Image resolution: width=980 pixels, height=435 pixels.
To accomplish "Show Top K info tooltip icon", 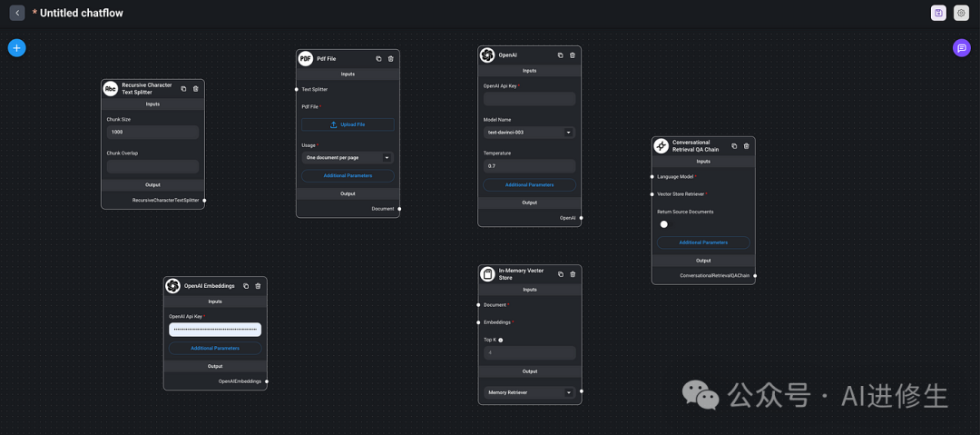I will tap(501, 341).
